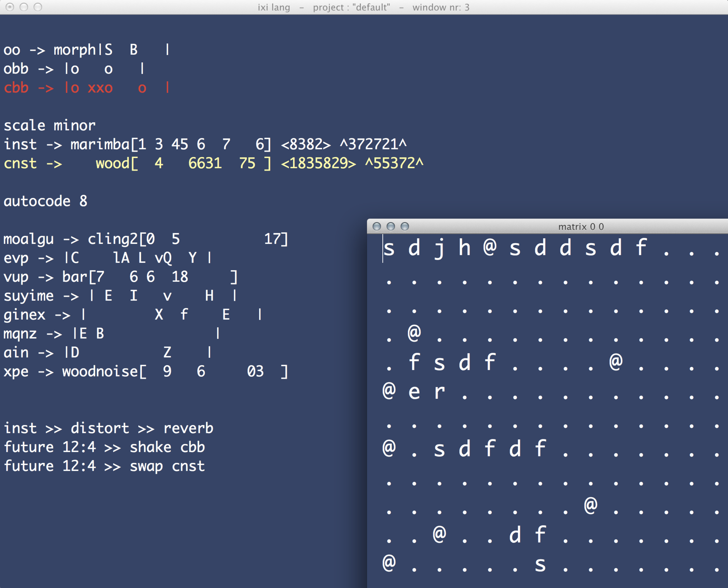Click the 'j' cell in matrix top row
The height and width of the screenshot is (588, 728).
(x=439, y=248)
